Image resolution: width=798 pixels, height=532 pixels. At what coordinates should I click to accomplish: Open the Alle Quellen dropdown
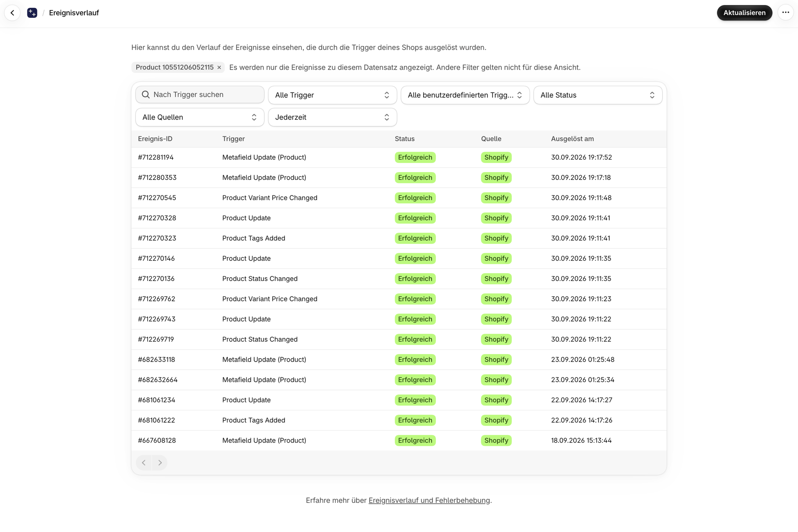point(200,117)
